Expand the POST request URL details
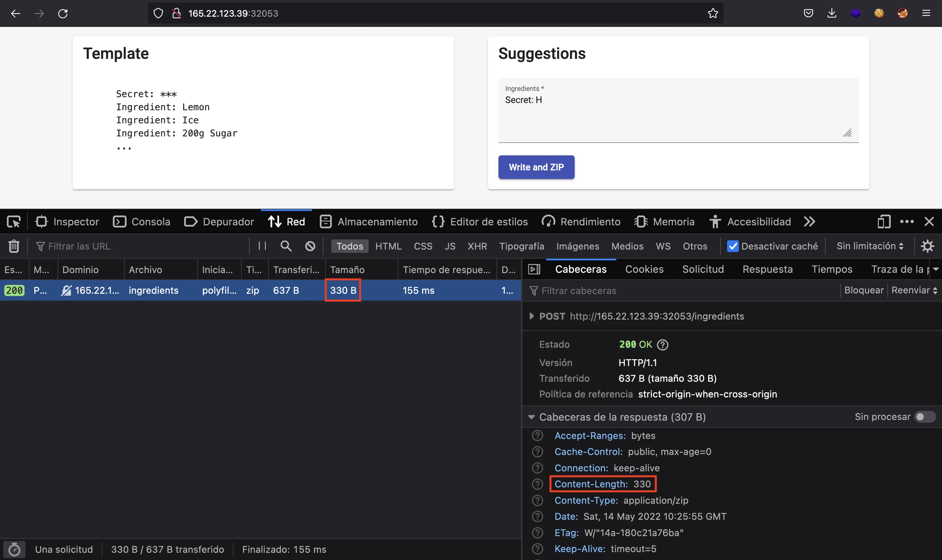942x560 pixels. click(532, 316)
